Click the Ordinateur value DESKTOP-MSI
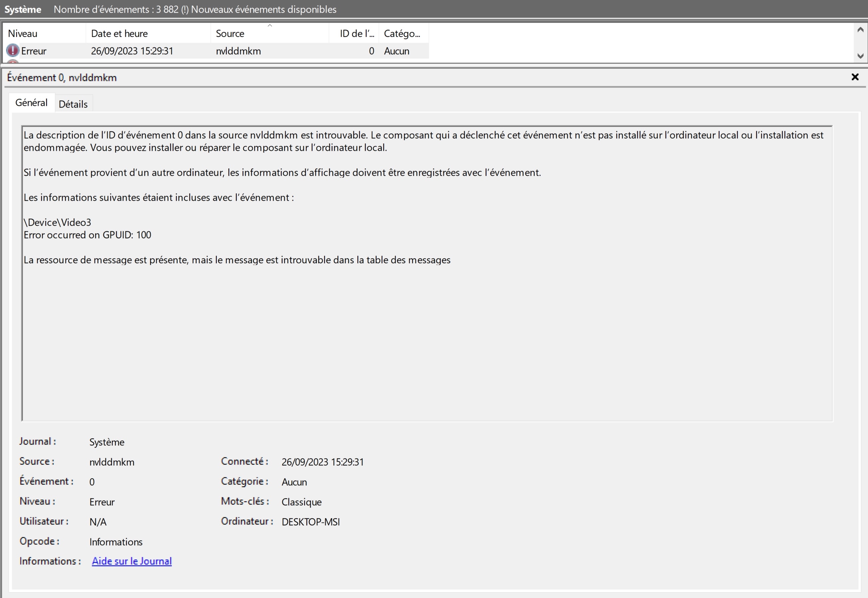Screen dimensions: 868x598 [310, 522]
